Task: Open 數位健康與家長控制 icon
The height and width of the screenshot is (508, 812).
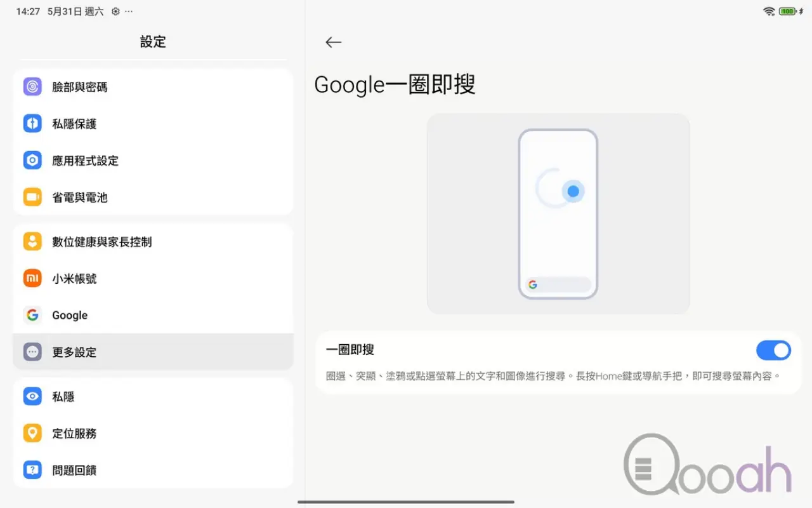Action: 32,241
